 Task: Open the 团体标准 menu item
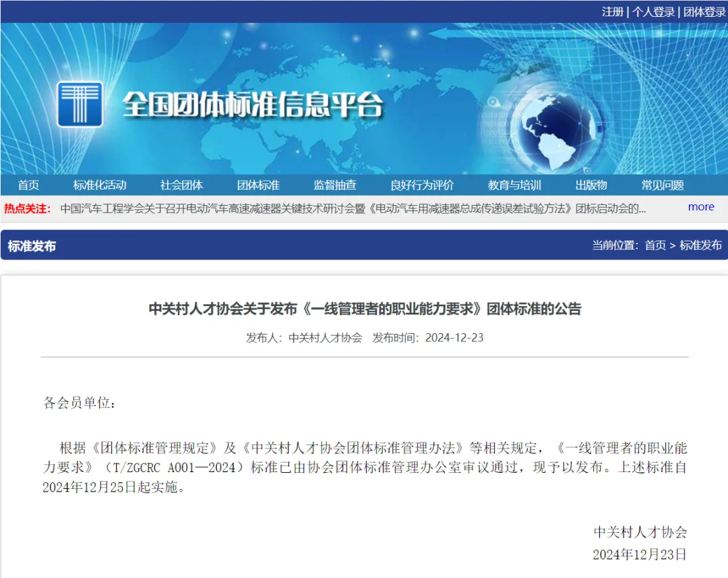coord(258,185)
